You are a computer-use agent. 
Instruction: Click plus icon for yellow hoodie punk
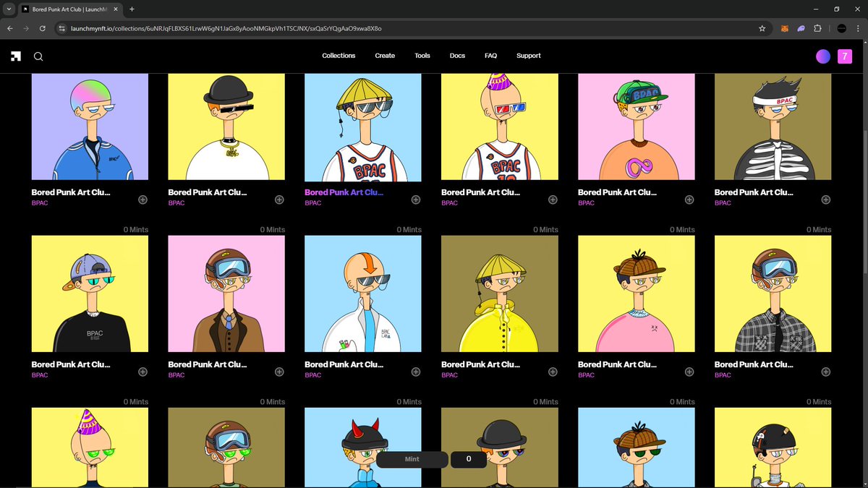click(553, 372)
